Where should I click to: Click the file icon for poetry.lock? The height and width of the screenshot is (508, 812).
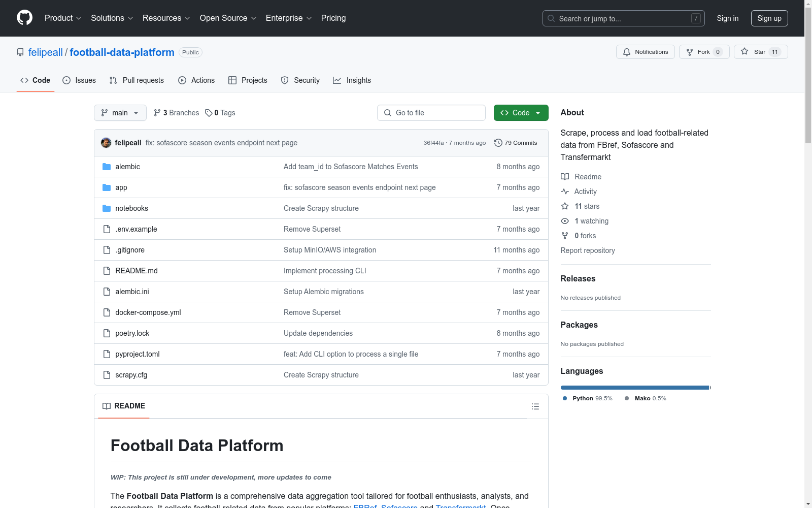(x=107, y=333)
